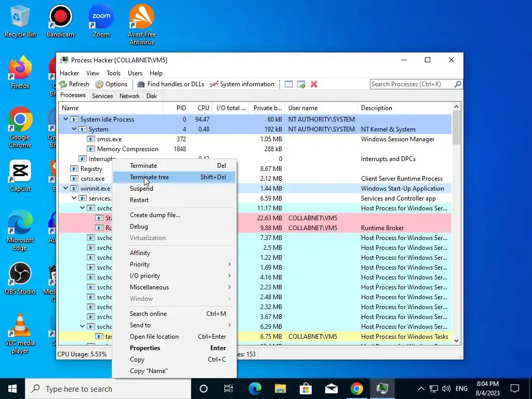This screenshot has height=399, width=532.
Task: Sort by the User name column header
Action: coord(321,108)
